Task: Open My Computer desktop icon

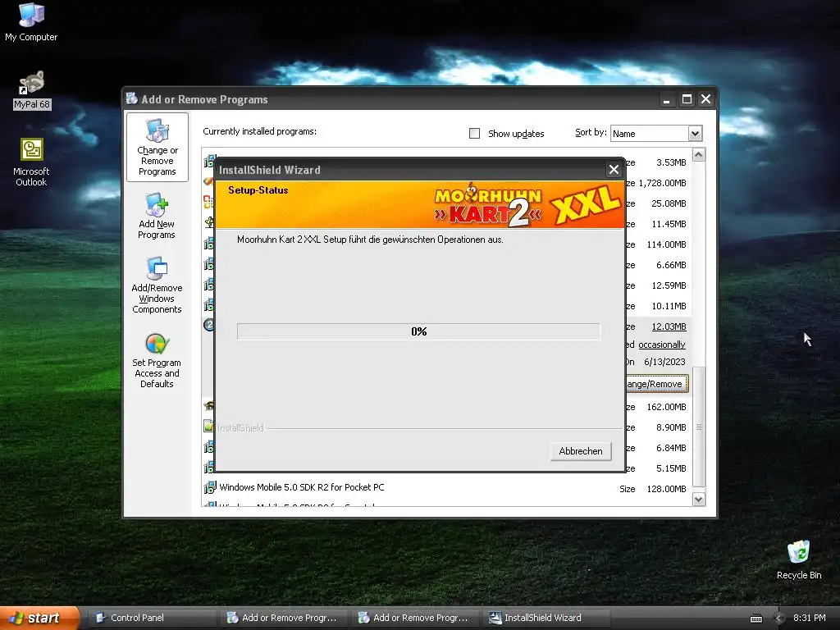Action: pyautogui.click(x=31, y=21)
